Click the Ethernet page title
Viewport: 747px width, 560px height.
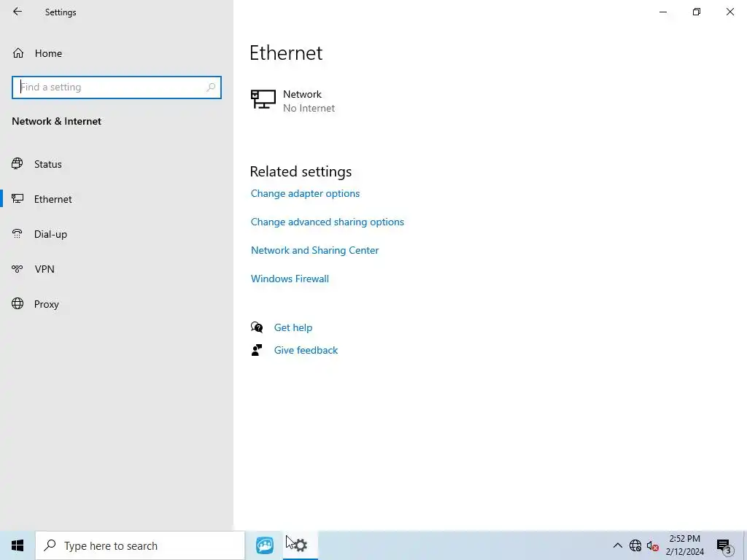click(286, 52)
